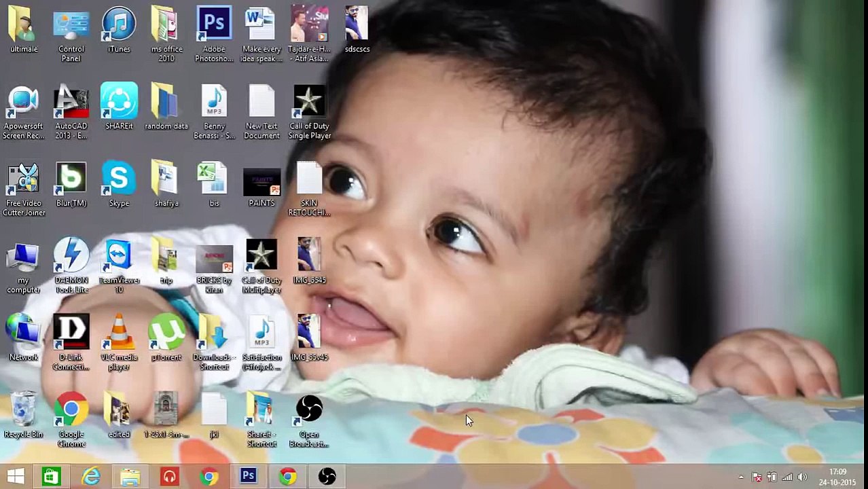The height and width of the screenshot is (489, 868).
Task: Select AutoCAD 2013 desktop shortcut
Action: tap(71, 102)
